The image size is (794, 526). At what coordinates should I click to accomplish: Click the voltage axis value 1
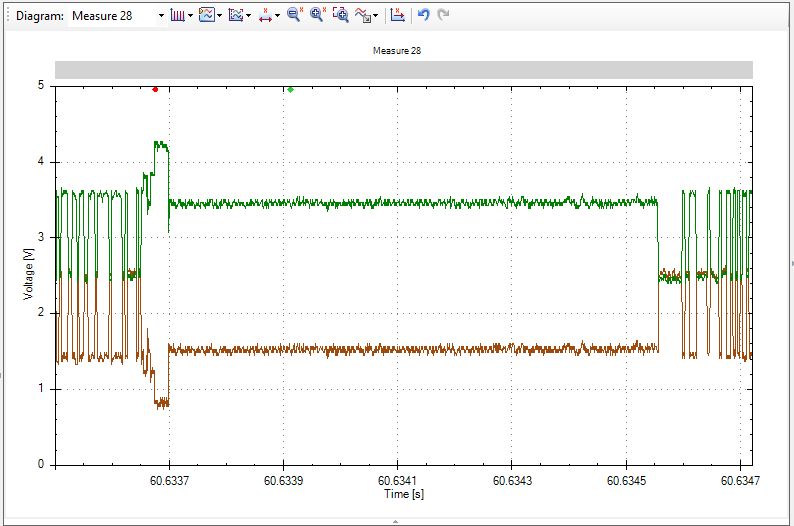[x=41, y=388]
